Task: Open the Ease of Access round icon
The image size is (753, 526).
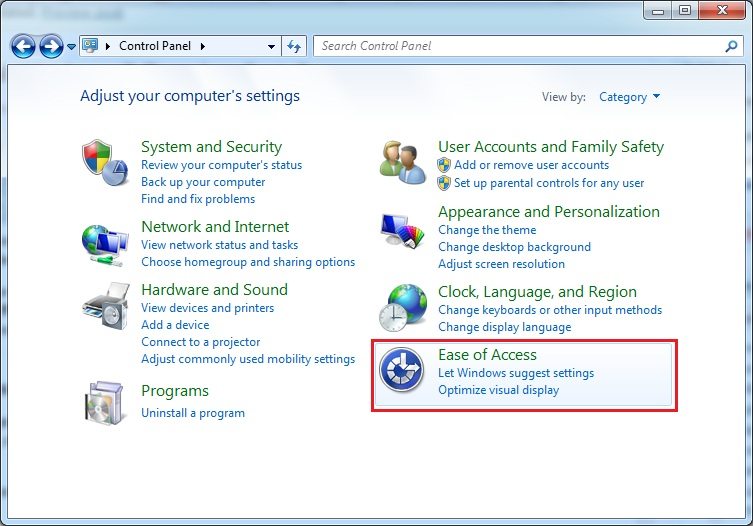Action: 401,370
